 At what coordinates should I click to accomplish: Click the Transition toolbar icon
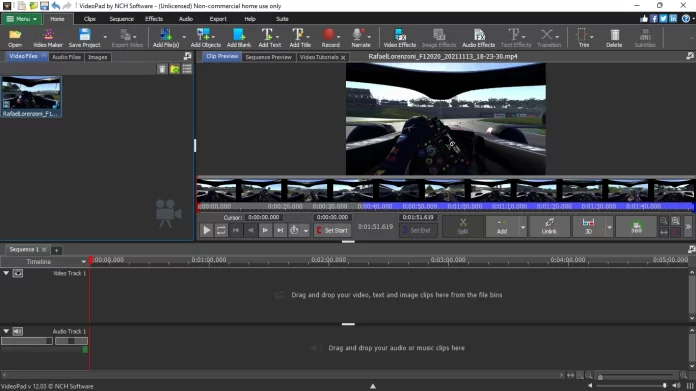tap(549, 38)
